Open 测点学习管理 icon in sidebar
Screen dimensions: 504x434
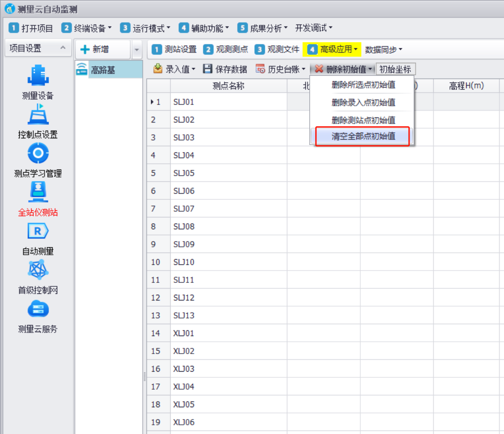click(37, 153)
